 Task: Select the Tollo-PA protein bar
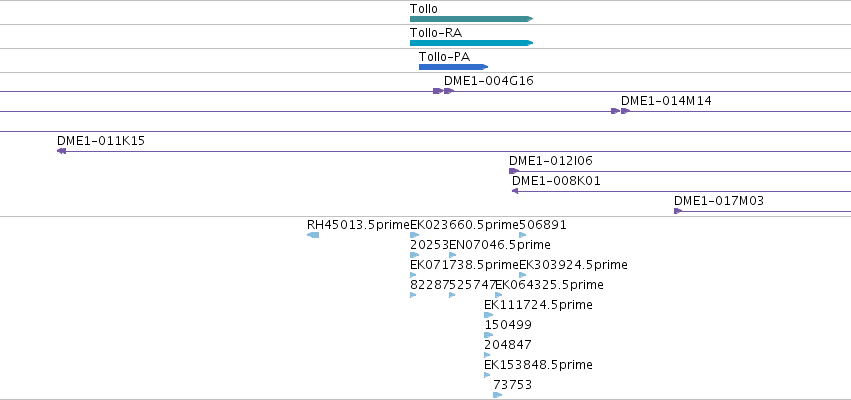click(x=454, y=67)
